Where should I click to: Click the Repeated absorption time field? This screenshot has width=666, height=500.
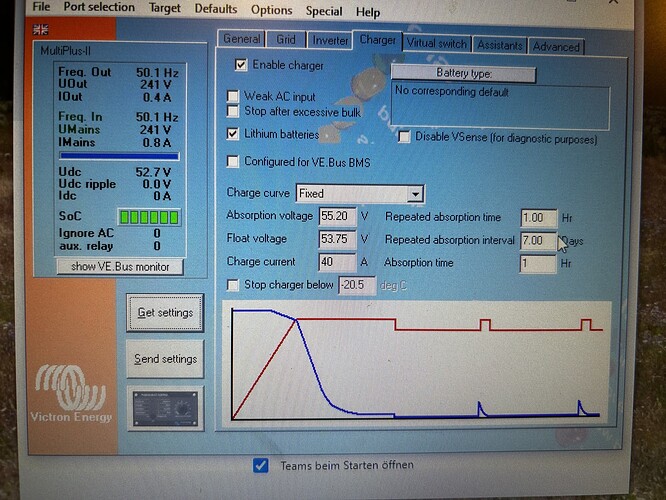tap(539, 218)
